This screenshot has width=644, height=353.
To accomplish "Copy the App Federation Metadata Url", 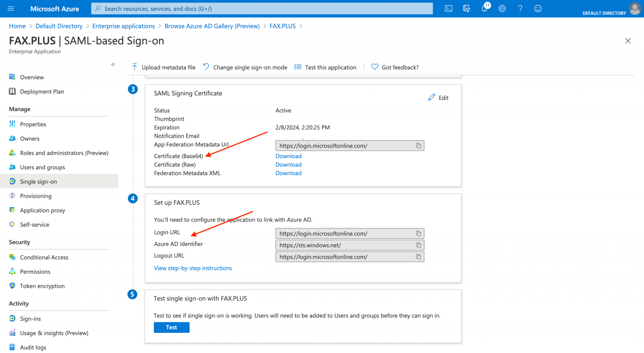I will point(418,146).
